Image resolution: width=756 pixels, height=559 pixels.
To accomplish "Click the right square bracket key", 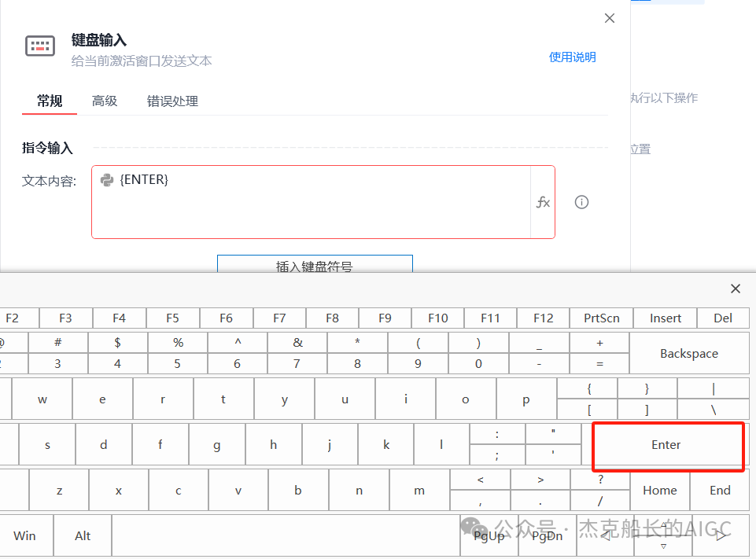I will coord(647,410).
